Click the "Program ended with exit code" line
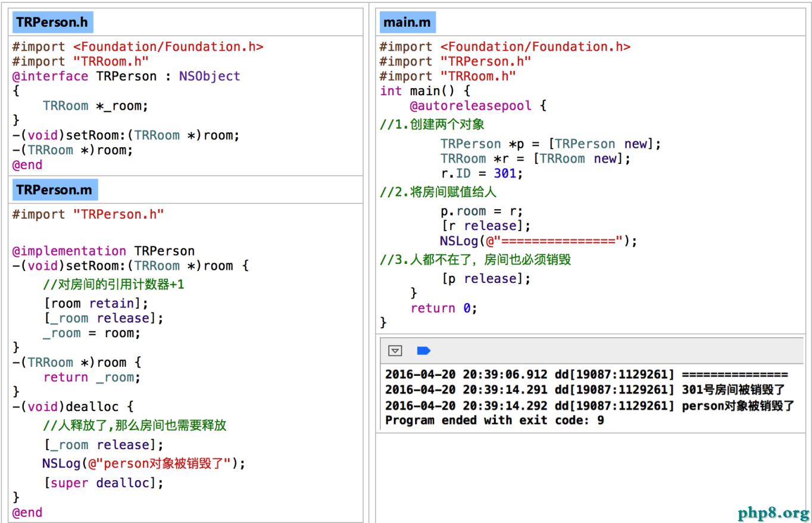 coord(494,421)
